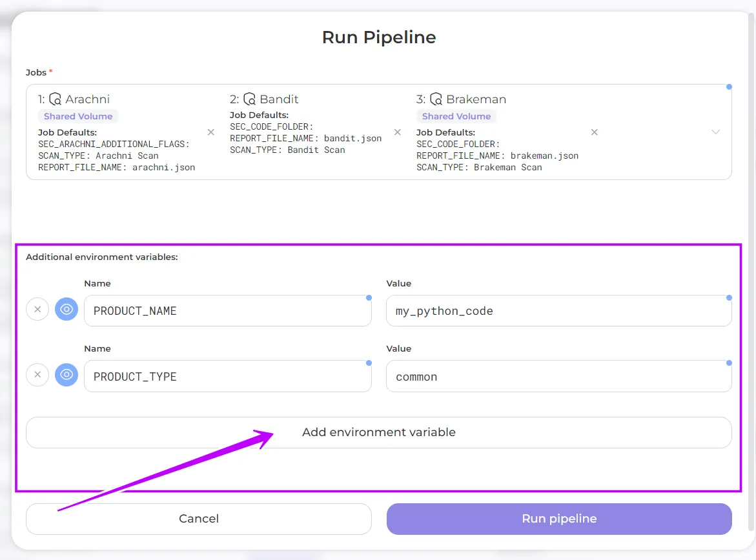Image resolution: width=756 pixels, height=560 pixels.
Task: Edit the PRODUCT_NAME name field
Action: [227, 311]
